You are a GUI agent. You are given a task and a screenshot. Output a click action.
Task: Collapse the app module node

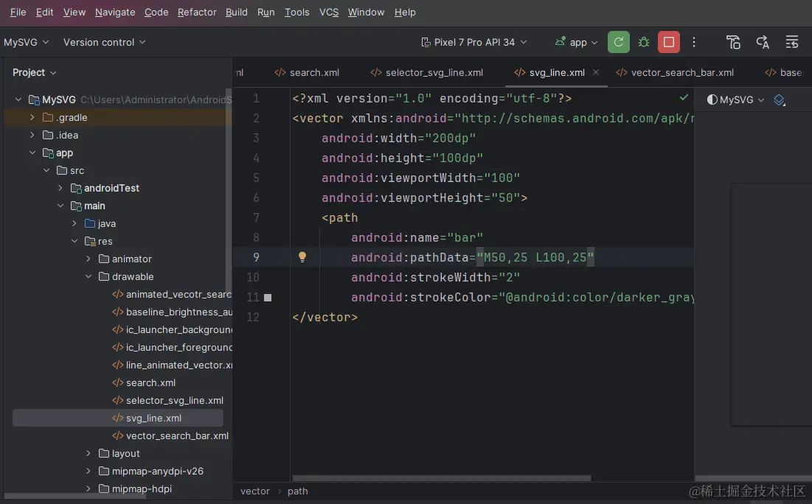coord(32,153)
